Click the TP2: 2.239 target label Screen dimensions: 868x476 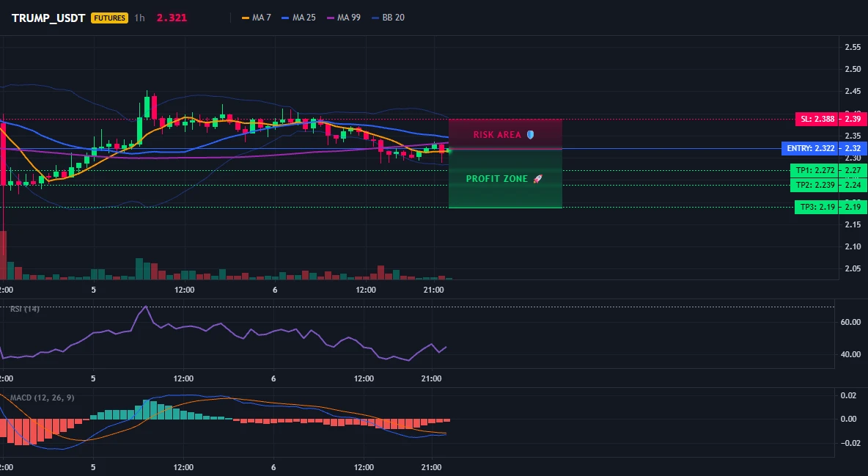click(814, 185)
